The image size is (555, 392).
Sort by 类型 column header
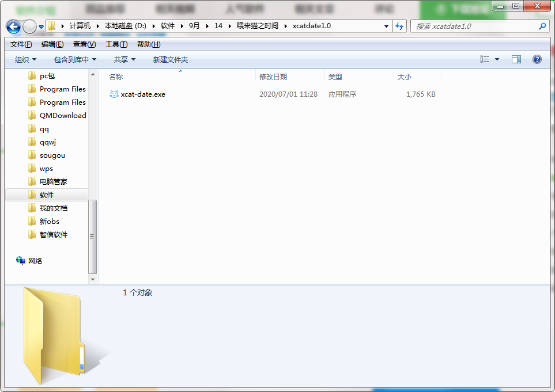(335, 77)
